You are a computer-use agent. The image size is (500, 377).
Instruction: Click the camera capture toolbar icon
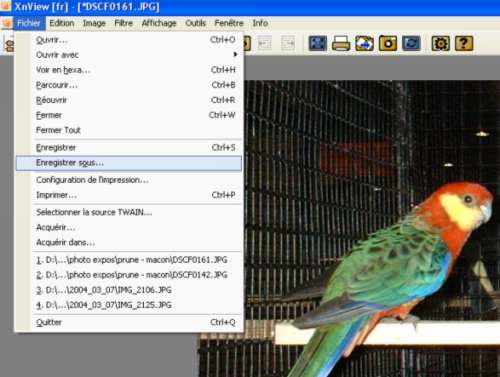(388, 43)
